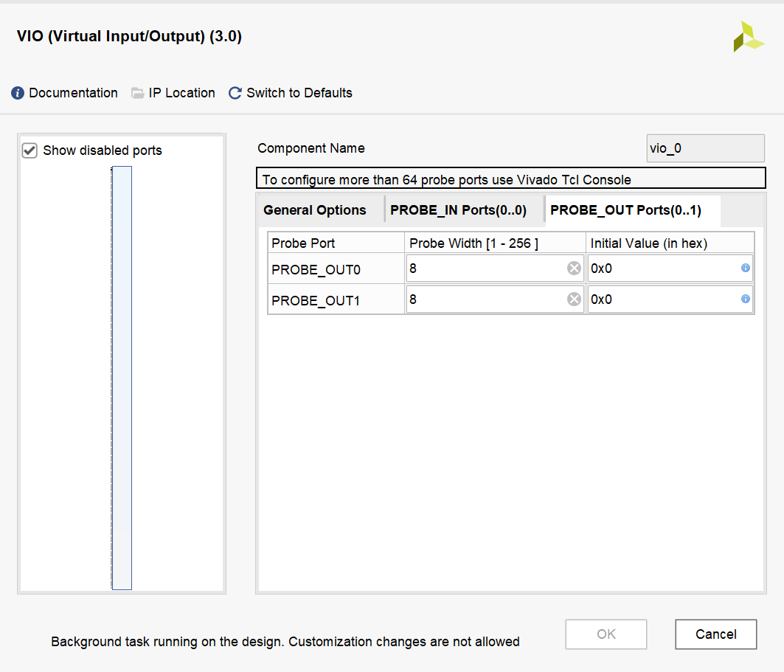The height and width of the screenshot is (672, 784).
Task: Clear the PROBE_OUT1 width field
Action: pyautogui.click(x=574, y=299)
